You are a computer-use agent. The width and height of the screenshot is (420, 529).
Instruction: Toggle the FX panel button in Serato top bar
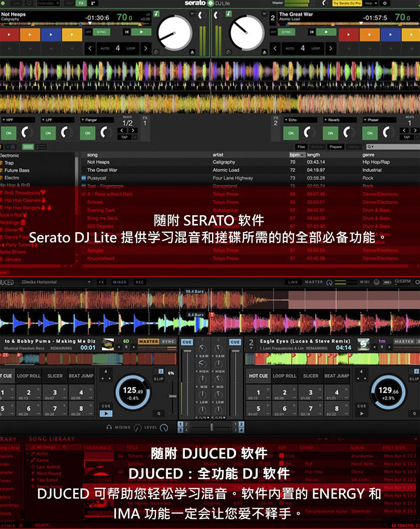coord(81,3)
